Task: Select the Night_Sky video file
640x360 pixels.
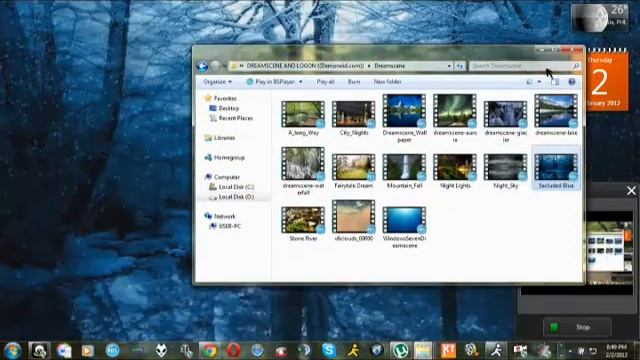Action: (505, 171)
